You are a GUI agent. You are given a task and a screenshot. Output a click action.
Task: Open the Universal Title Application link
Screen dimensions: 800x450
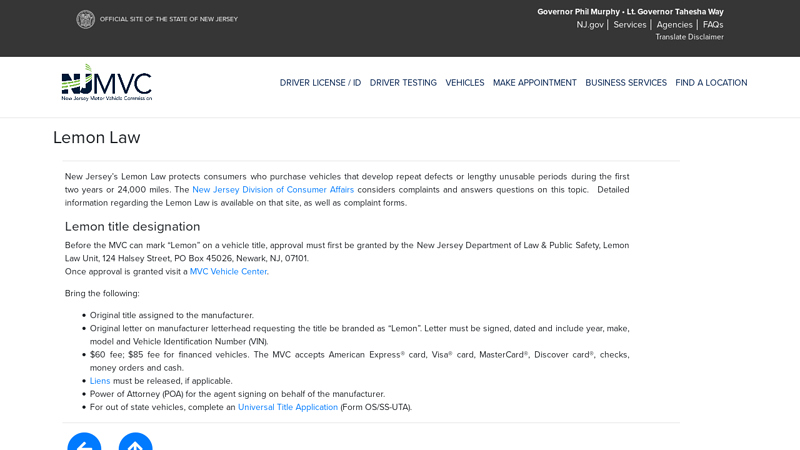(288, 407)
